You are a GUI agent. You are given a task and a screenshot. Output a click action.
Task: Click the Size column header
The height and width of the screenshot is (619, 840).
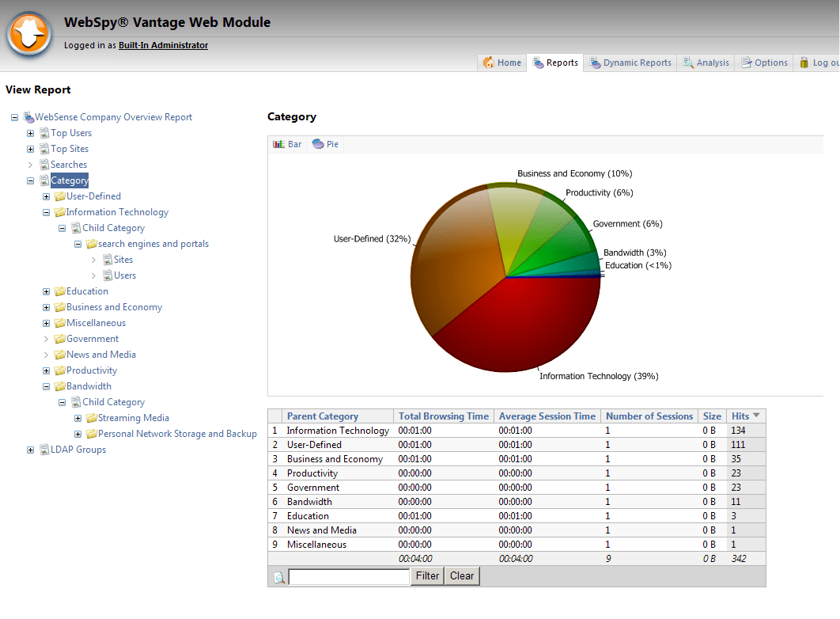[x=712, y=416]
